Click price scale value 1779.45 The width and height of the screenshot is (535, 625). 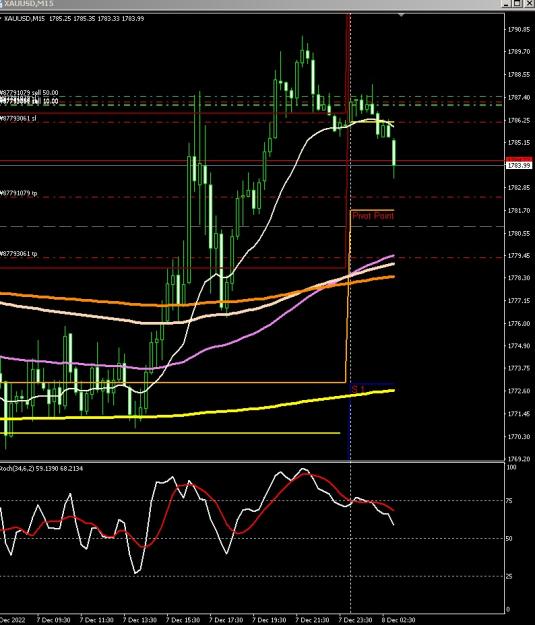519,256
